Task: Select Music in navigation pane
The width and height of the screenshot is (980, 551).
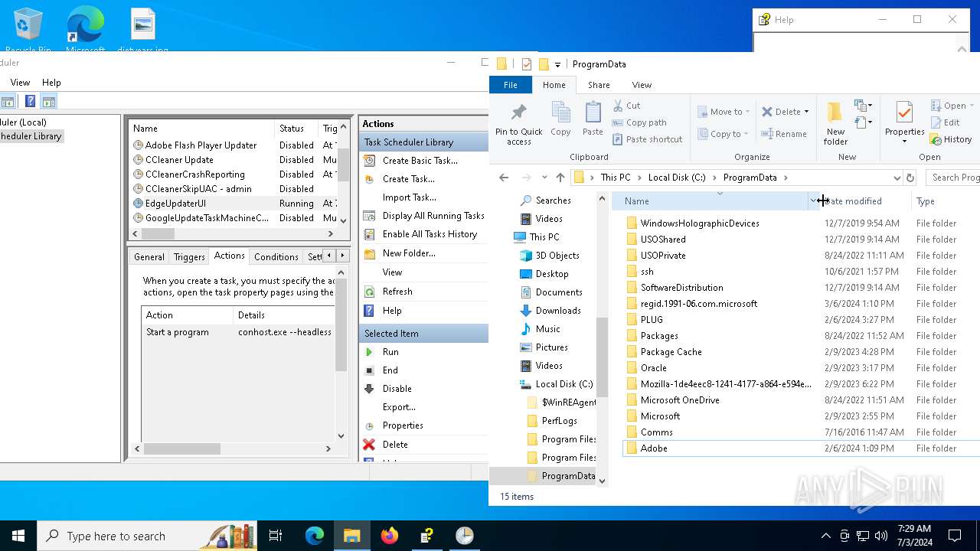Action: tap(548, 329)
